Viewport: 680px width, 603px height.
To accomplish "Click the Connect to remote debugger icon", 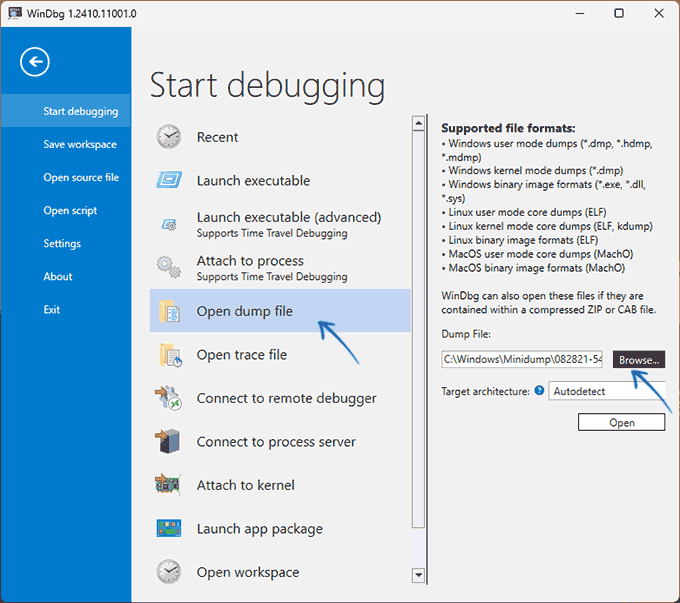I will pyautogui.click(x=169, y=398).
